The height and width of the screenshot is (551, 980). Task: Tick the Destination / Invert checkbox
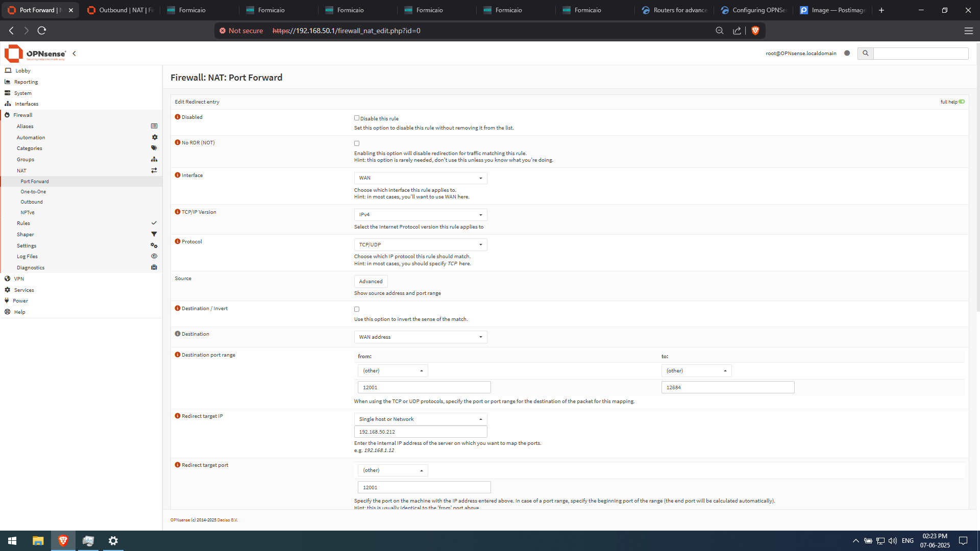pos(357,309)
